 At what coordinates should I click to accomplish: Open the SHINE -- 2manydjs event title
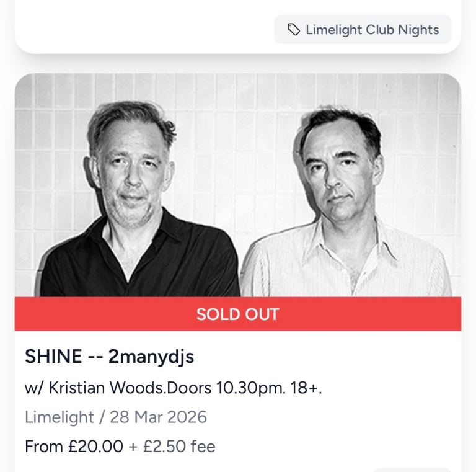click(x=109, y=357)
